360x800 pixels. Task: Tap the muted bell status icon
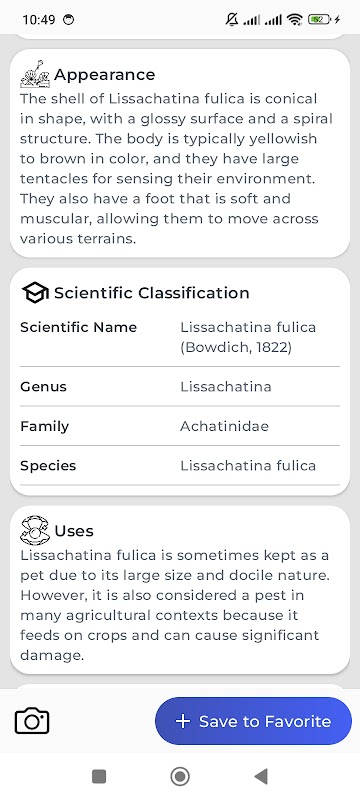232,20
